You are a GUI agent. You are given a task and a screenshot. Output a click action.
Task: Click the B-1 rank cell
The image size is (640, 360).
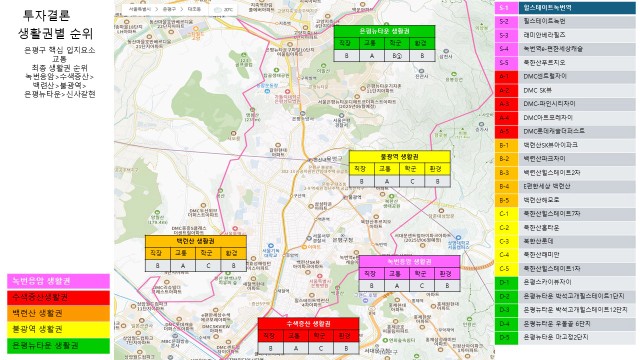(x=506, y=145)
